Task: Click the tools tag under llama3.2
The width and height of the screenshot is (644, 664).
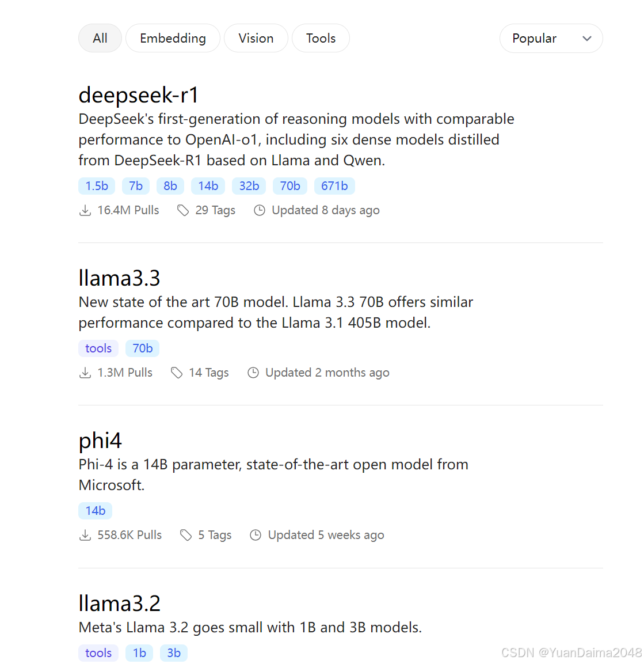Action: click(x=98, y=652)
